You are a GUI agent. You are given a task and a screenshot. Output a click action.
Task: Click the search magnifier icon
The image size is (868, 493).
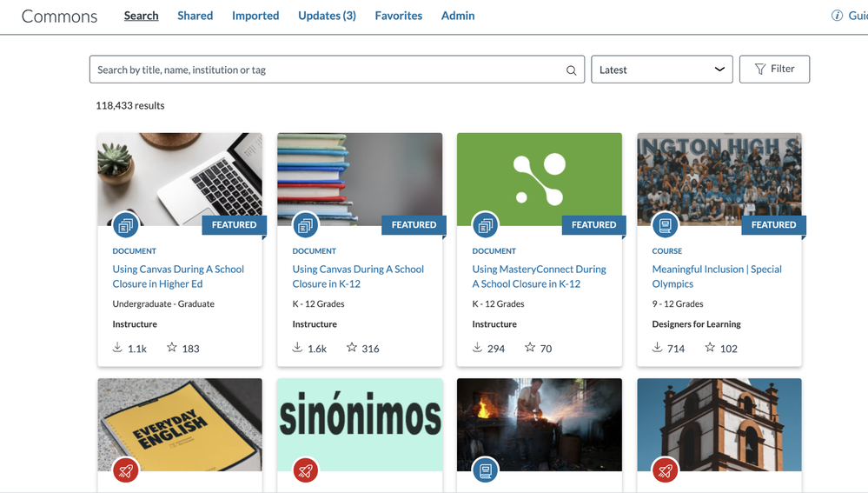[571, 70]
